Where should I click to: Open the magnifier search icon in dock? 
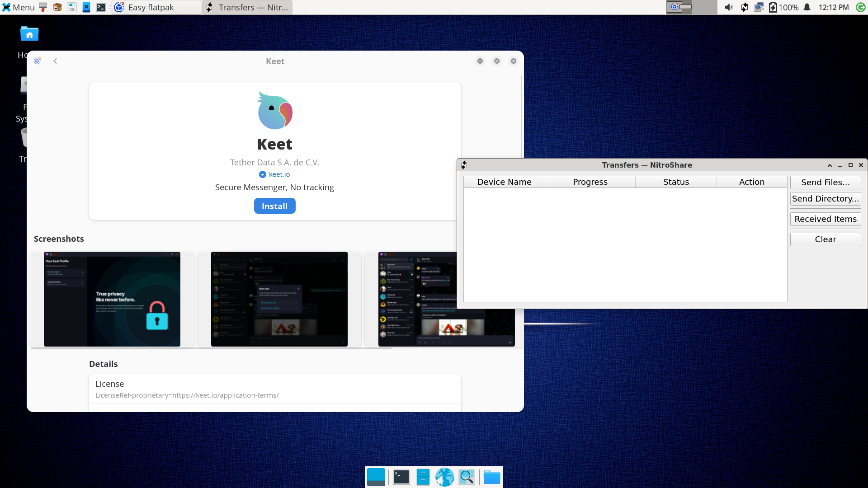point(467,477)
